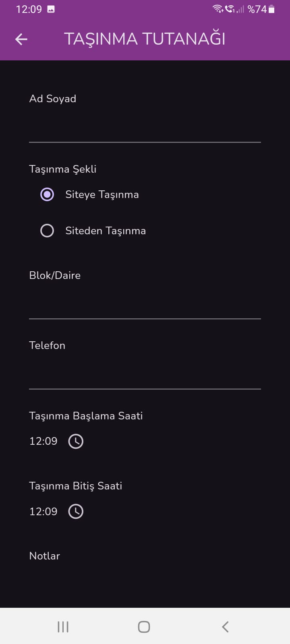Focus the Blok/Daire input field
The height and width of the screenshot is (644, 290).
click(145, 305)
